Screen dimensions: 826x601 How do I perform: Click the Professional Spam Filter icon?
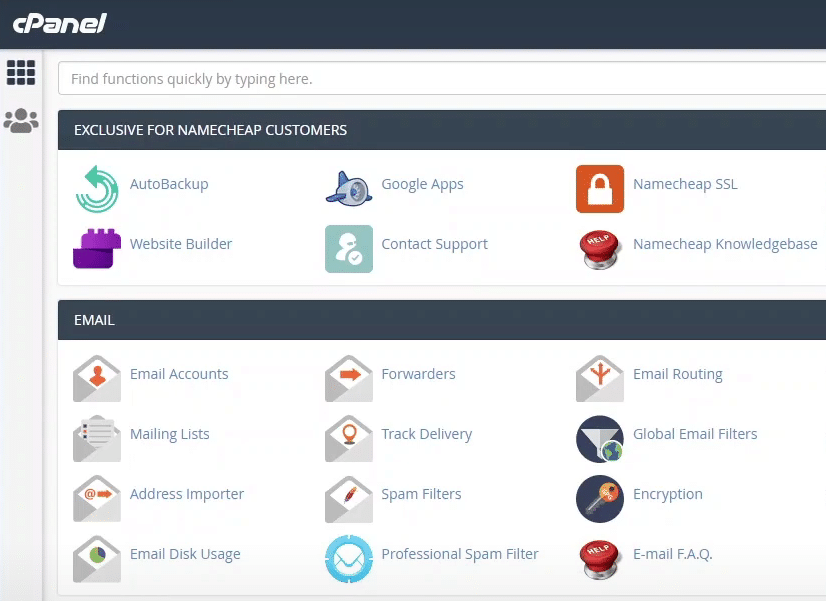tap(349, 559)
